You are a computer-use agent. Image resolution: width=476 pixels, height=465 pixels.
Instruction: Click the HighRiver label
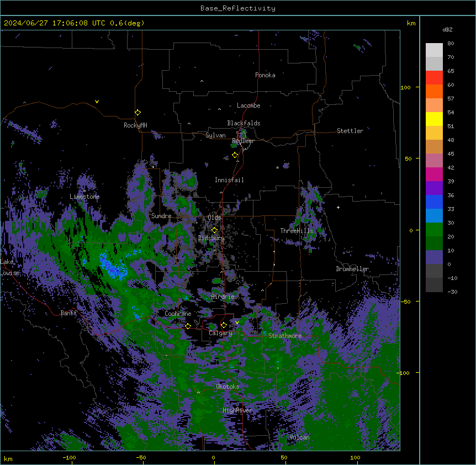coord(237,410)
